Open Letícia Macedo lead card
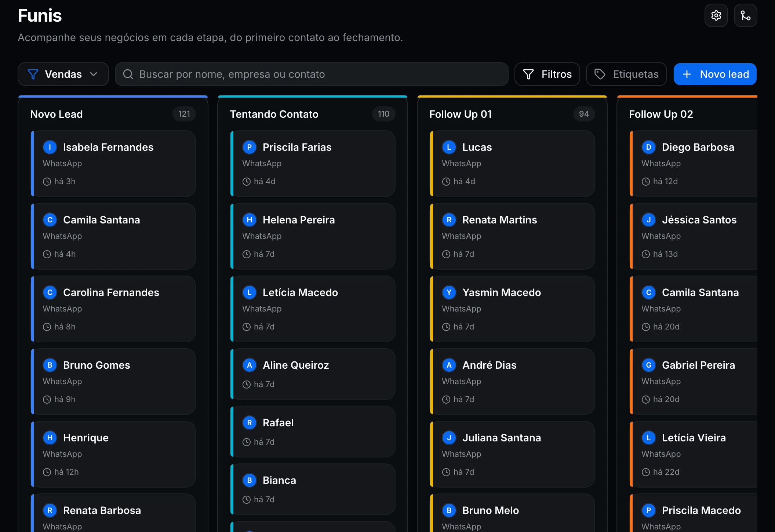Viewport: 775px width, 532px height. click(313, 309)
